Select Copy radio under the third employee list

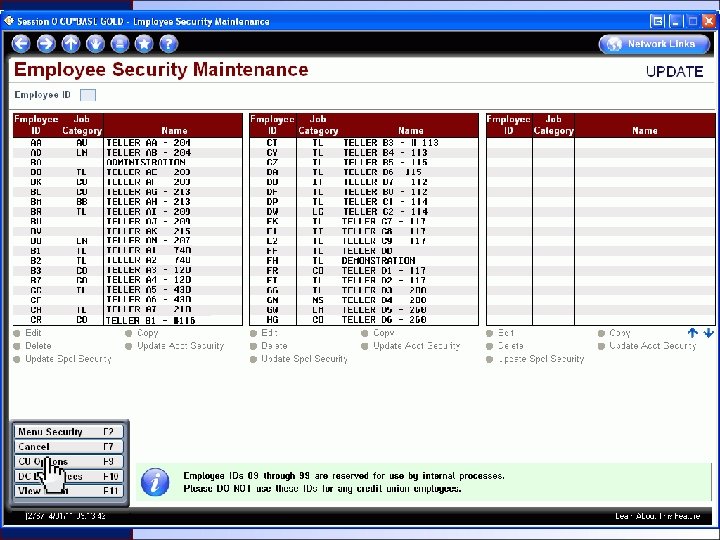601,333
